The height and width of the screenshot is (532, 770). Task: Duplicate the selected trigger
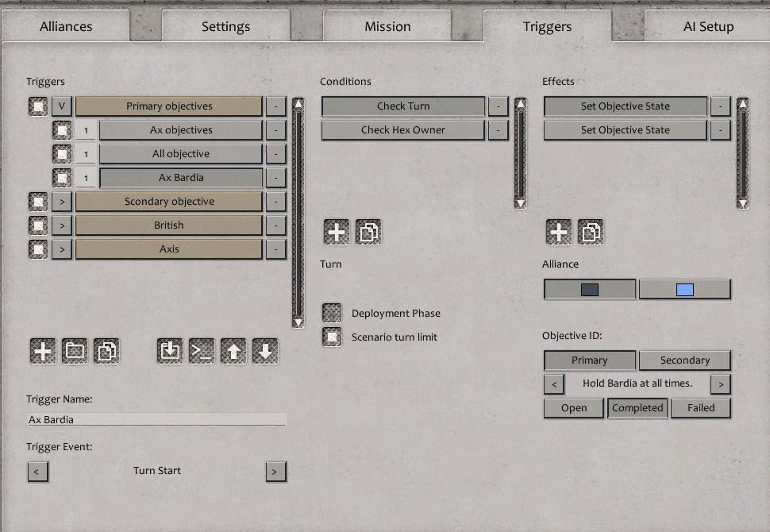pos(106,351)
